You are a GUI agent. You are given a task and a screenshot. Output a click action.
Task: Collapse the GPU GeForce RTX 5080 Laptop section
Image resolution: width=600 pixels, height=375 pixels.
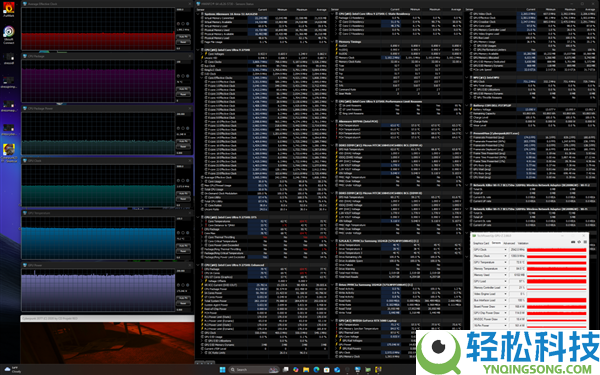pos(332,321)
